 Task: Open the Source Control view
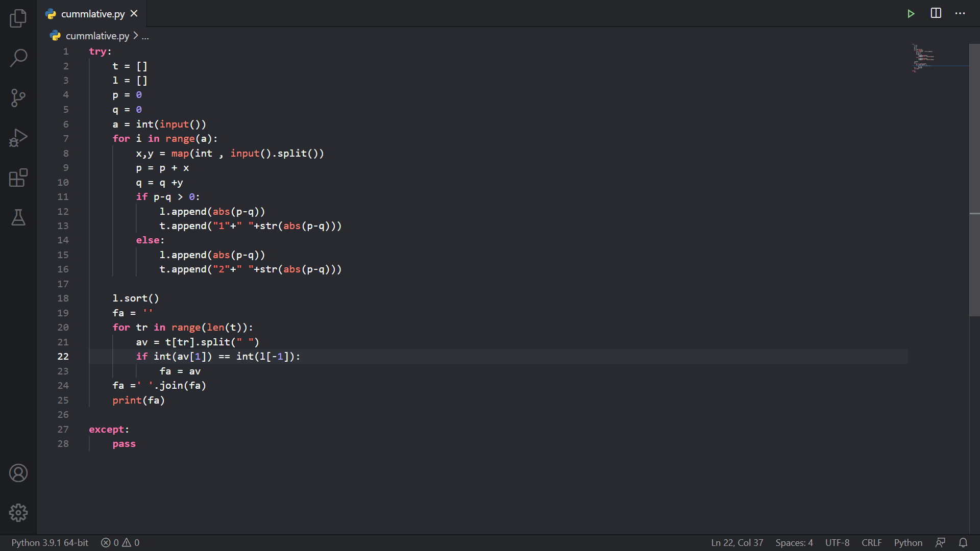click(18, 98)
